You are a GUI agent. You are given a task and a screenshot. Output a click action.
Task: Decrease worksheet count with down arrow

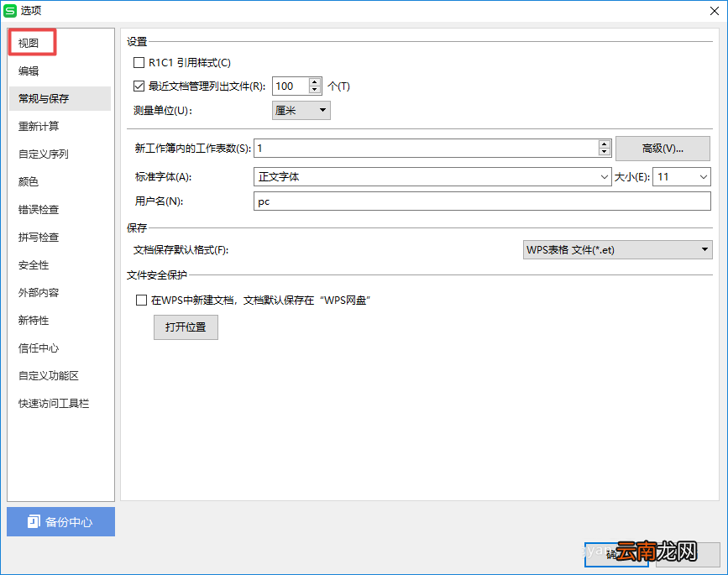[x=604, y=152]
